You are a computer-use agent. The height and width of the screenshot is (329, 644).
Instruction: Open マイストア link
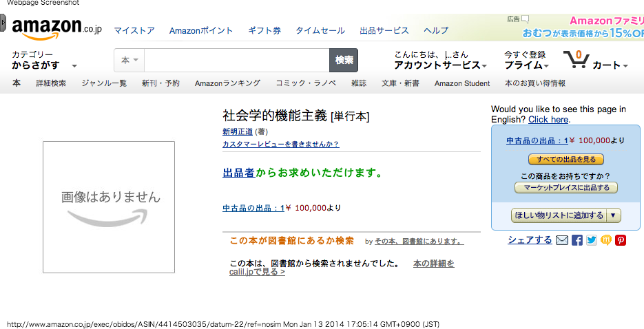tap(134, 30)
